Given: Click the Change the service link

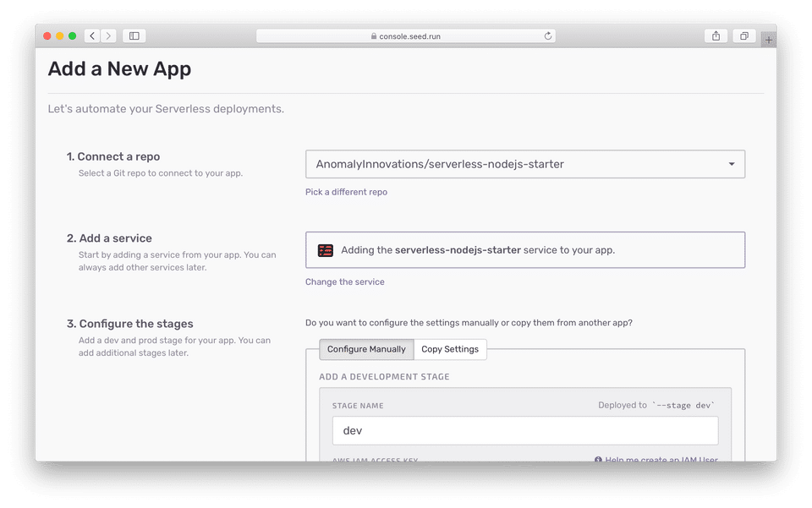Looking at the screenshot, I should click(344, 282).
